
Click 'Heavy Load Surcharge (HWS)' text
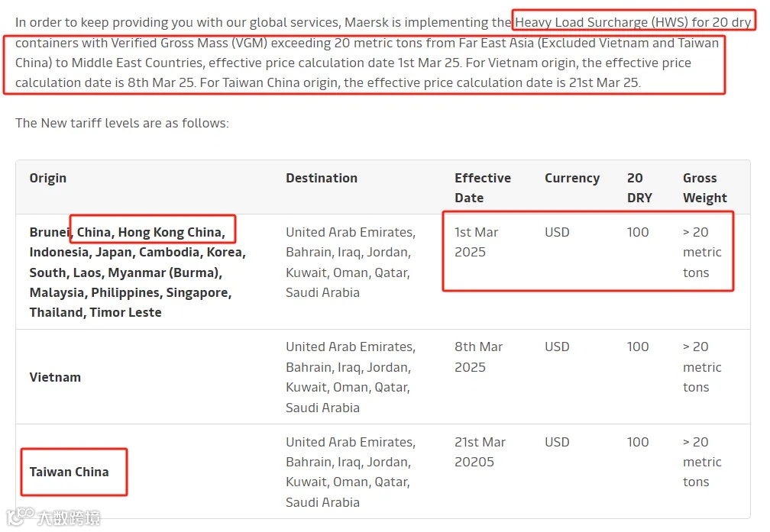(x=601, y=23)
